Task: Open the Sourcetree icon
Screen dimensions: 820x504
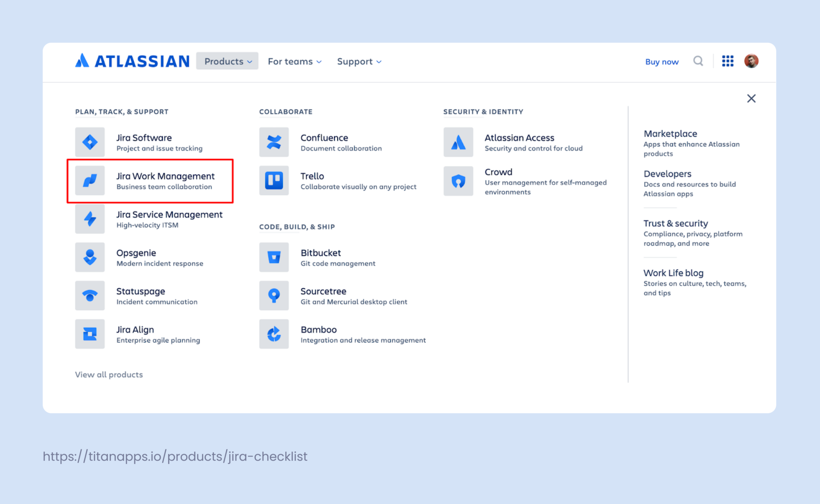Action: pyautogui.click(x=274, y=296)
